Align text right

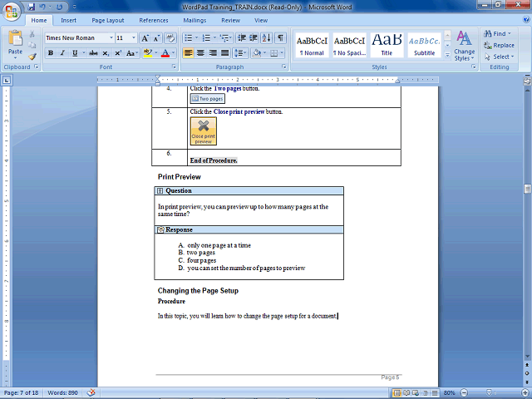(x=213, y=53)
